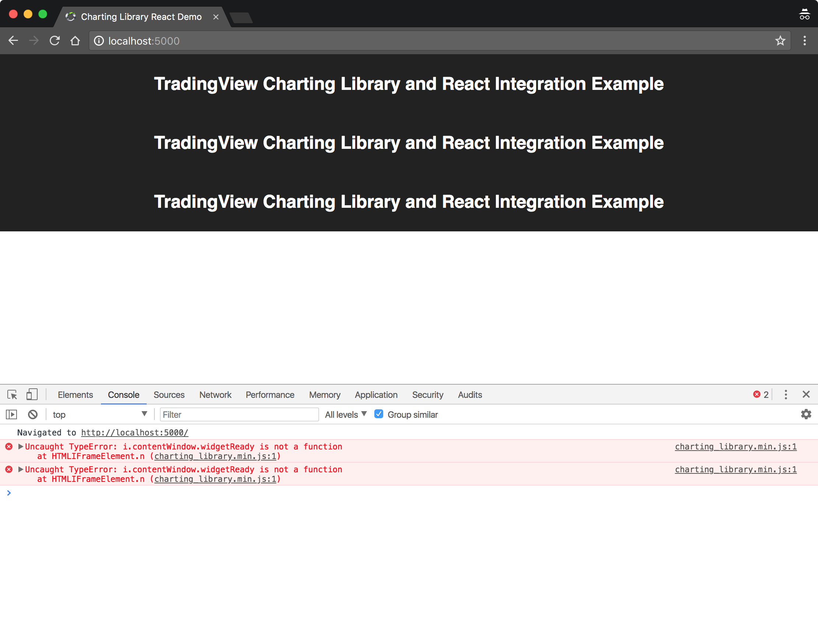Open a new browser tab
This screenshot has height=644, width=818.
coord(241,18)
